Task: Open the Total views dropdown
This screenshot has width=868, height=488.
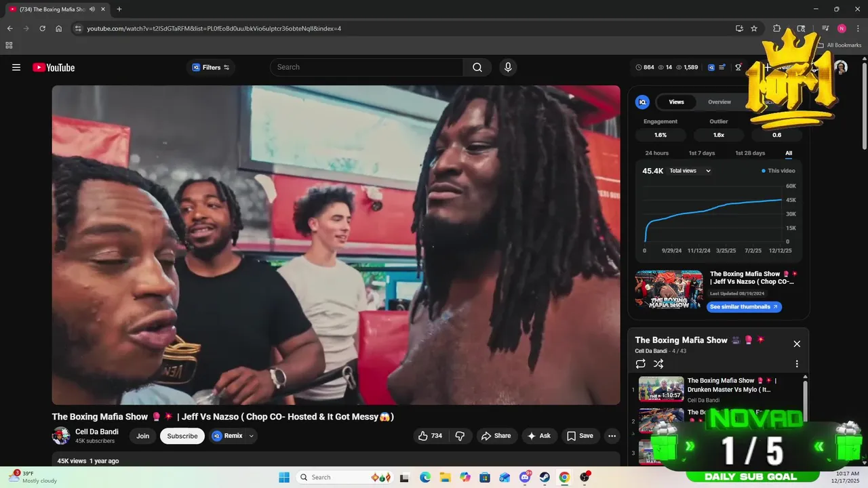Action: 690,171
